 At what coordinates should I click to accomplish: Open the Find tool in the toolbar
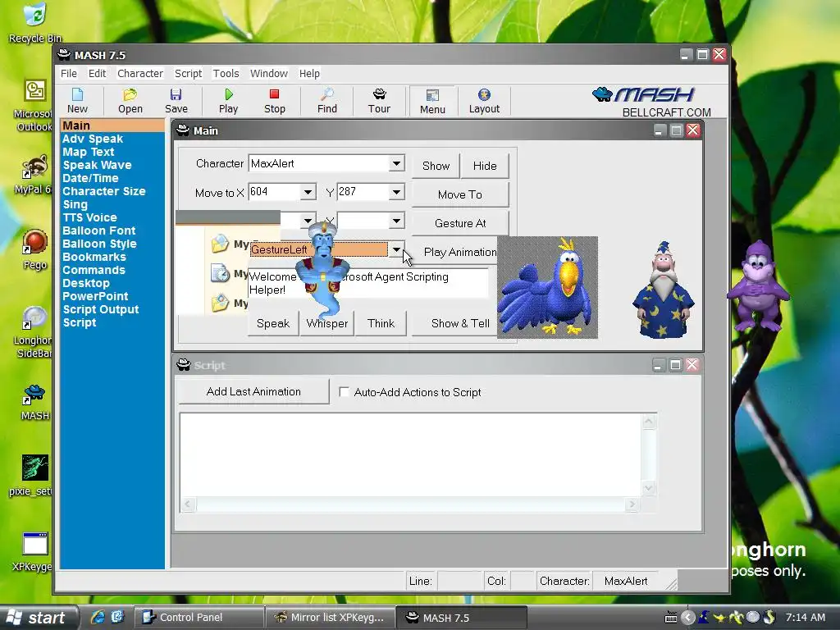[326, 101]
